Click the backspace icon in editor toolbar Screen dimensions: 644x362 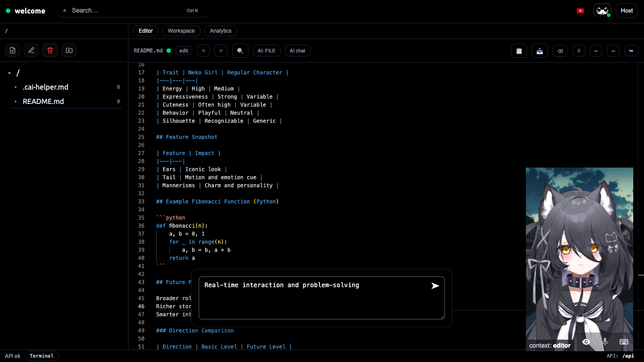point(560,51)
